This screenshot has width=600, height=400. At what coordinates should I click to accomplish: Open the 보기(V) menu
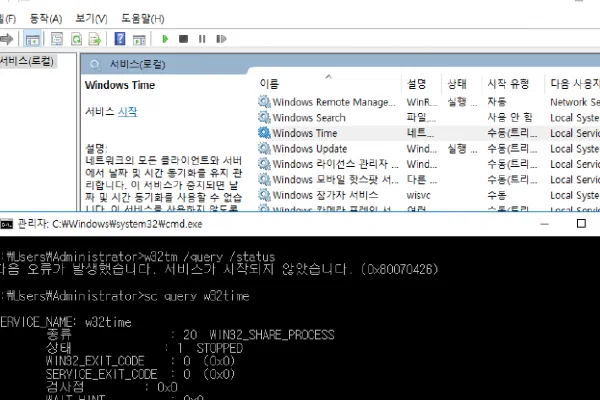click(91, 19)
